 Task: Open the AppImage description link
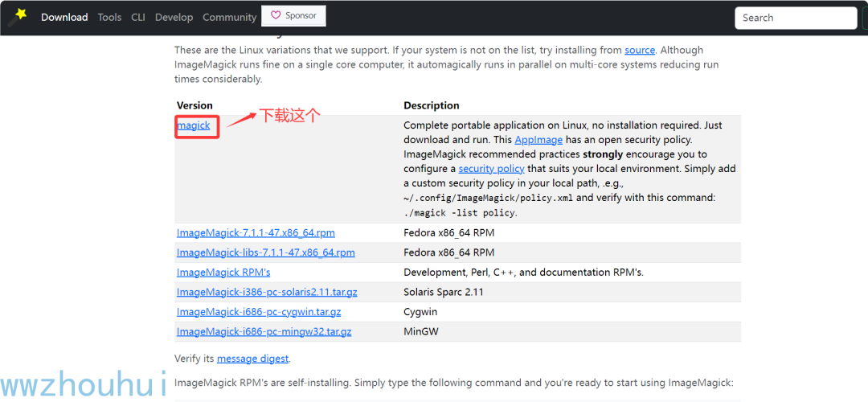[538, 140]
